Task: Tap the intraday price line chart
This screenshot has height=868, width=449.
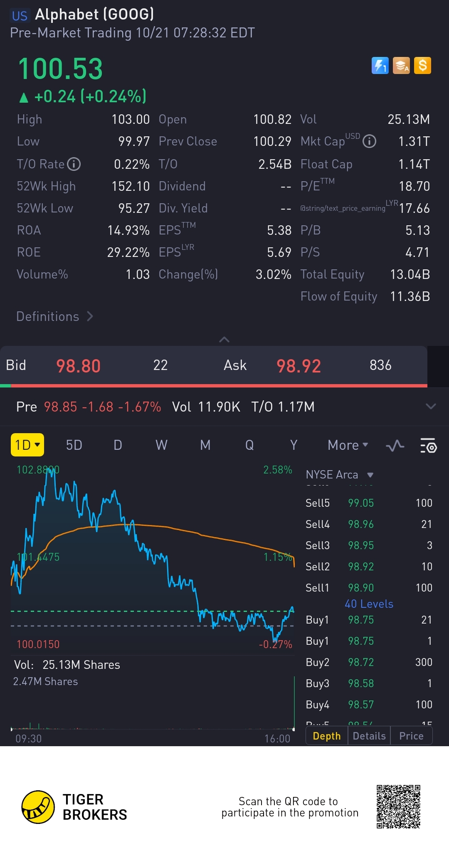Action: 153,557
